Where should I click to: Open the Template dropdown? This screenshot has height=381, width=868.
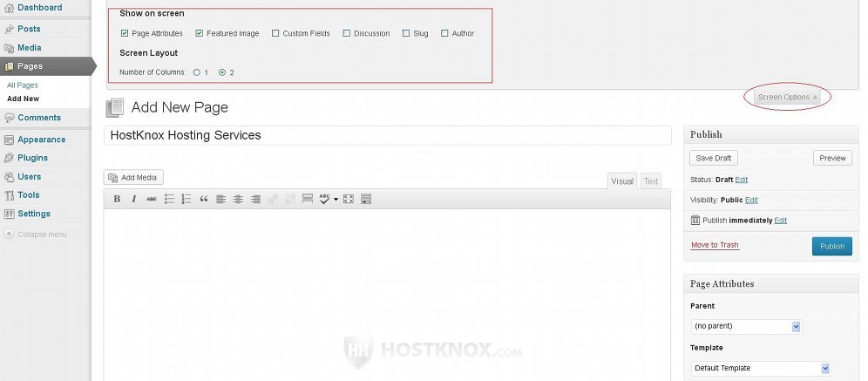pyautogui.click(x=761, y=368)
